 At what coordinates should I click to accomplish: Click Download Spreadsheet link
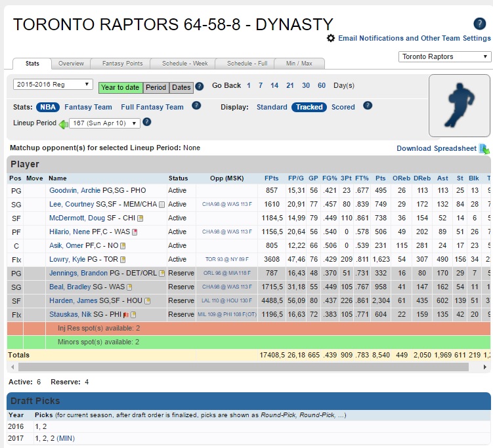[437, 149]
